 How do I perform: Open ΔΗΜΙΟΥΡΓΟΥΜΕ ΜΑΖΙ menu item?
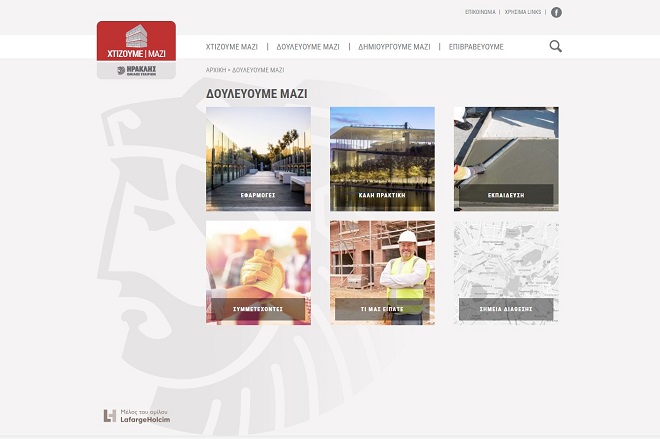[x=394, y=47]
